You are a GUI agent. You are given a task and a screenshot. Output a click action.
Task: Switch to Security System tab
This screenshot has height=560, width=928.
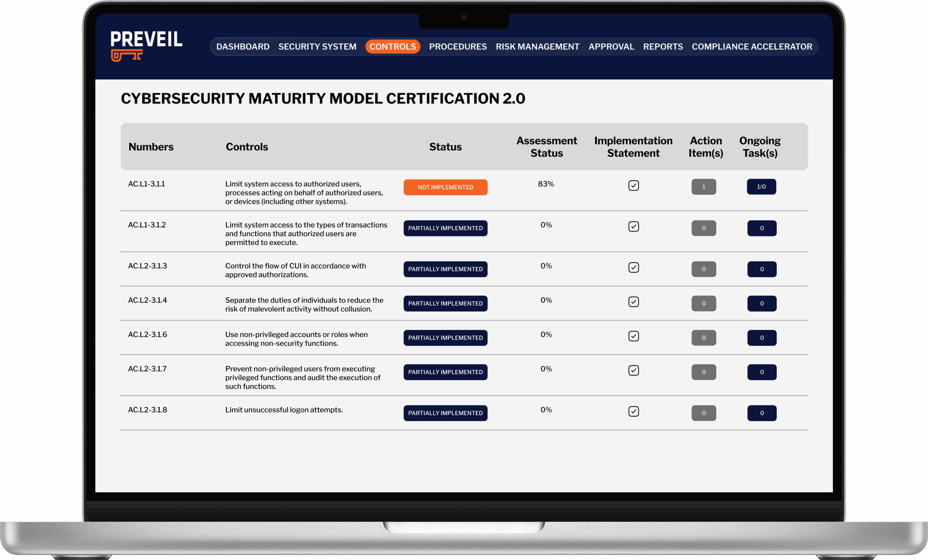point(317,47)
